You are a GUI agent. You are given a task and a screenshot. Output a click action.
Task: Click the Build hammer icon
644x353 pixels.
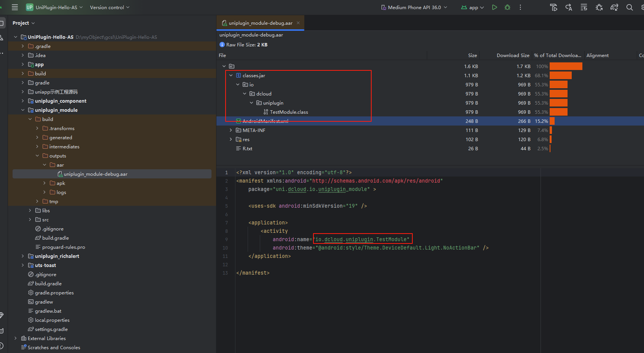[x=554, y=7]
